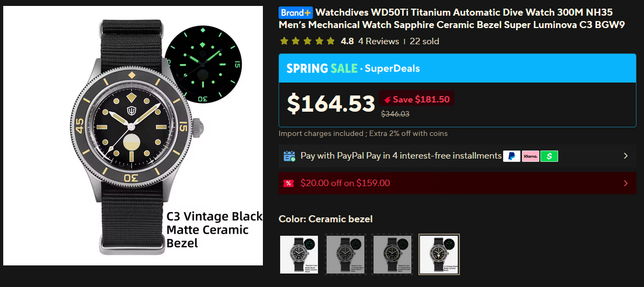The height and width of the screenshot is (287, 644).
Task: Click the red Save $181.50 discount tag
Action: coord(416,99)
